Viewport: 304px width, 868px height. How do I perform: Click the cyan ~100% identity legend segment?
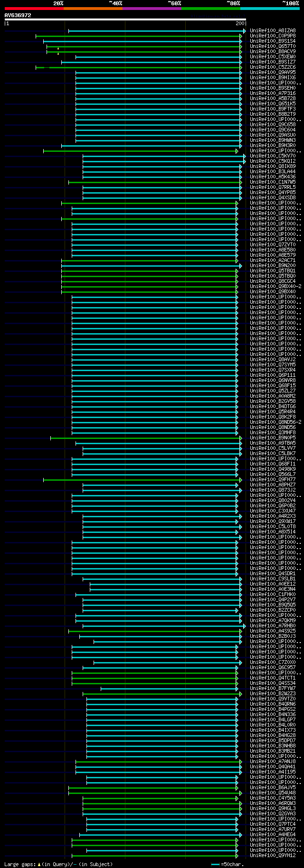270,9
